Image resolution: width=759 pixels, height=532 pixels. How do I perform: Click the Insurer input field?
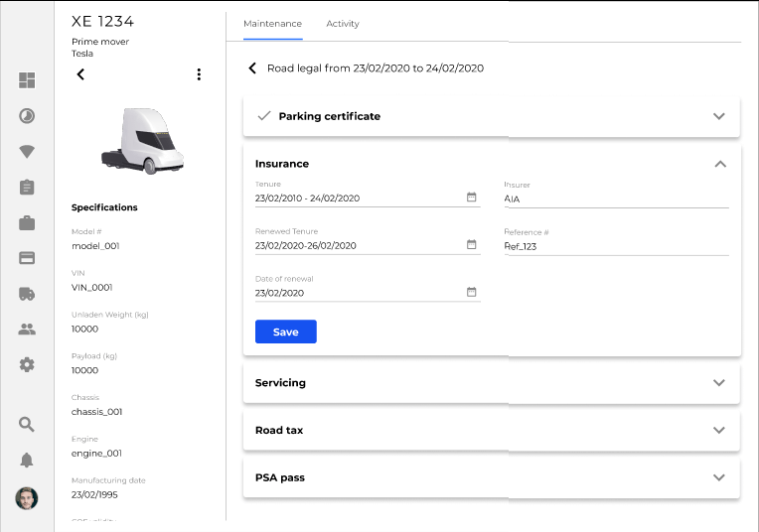coord(616,199)
